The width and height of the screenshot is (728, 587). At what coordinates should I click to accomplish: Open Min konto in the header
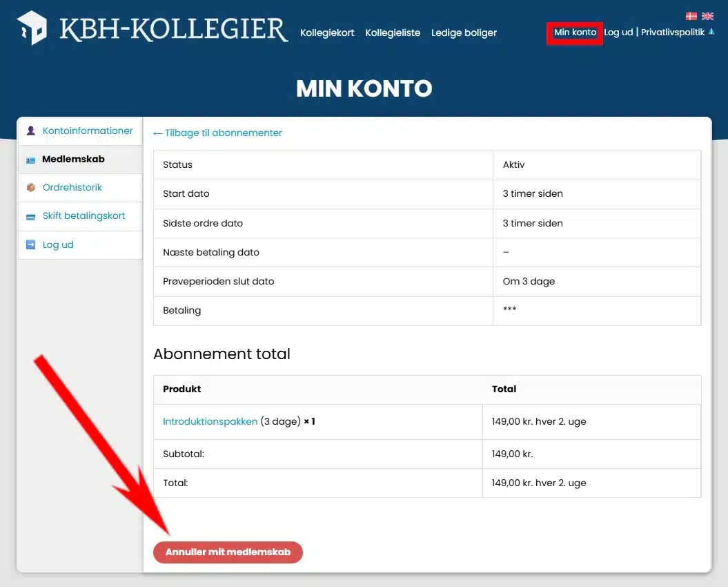tap(575, 32)
